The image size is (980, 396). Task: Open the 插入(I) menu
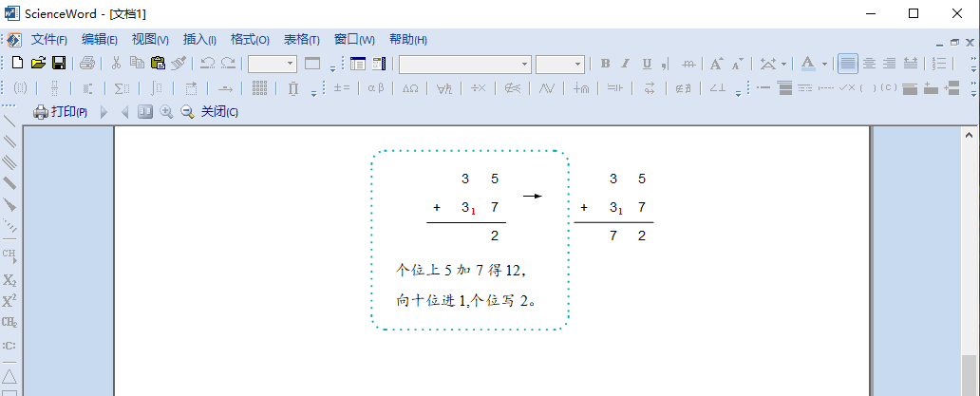click(199, 39)
